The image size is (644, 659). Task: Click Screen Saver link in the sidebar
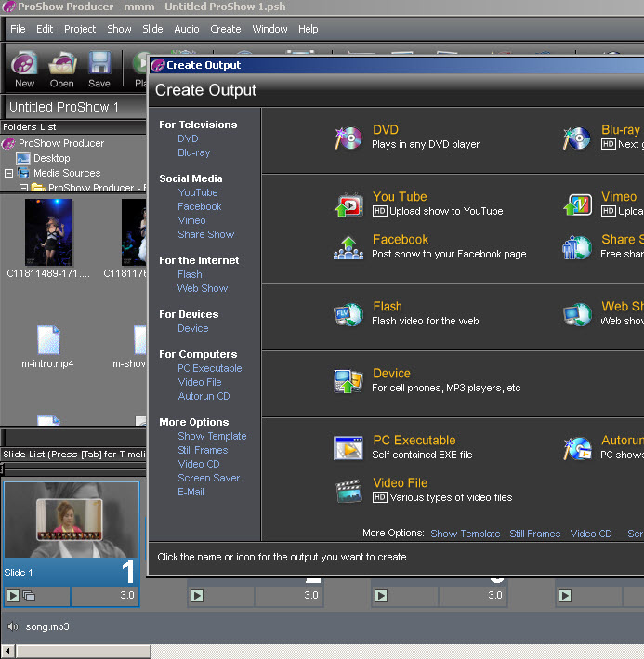208,478
